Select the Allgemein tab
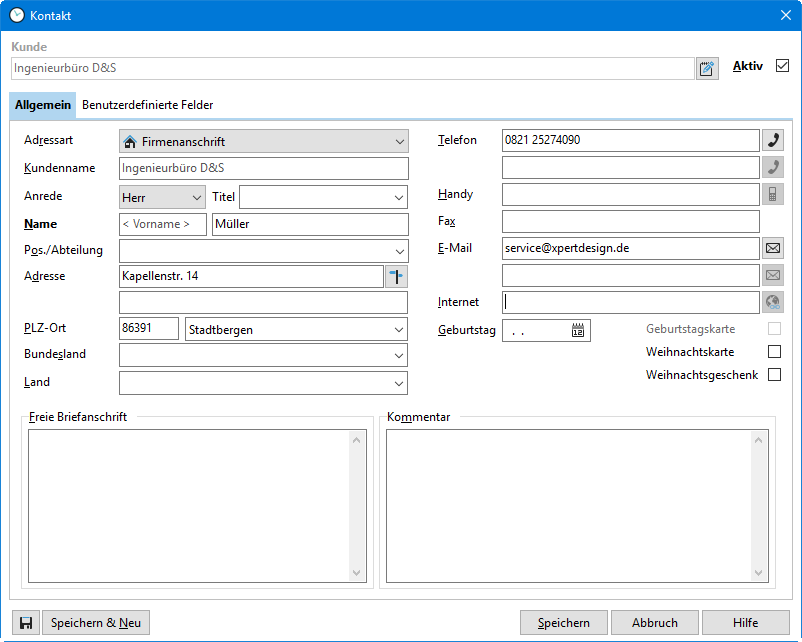Screen dimensions: 802x642 pos(43,105)
